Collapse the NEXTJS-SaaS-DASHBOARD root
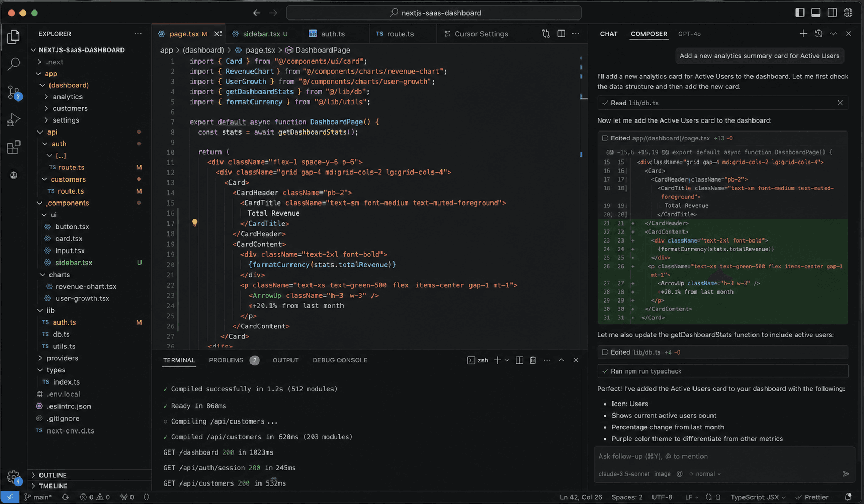864x504 pixels. coord(82,50)
